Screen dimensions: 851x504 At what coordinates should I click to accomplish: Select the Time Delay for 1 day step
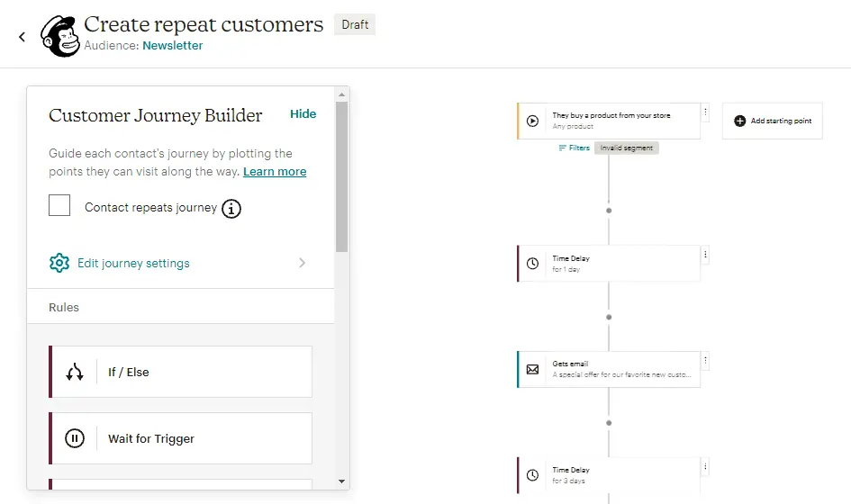(x=609, y=264)
